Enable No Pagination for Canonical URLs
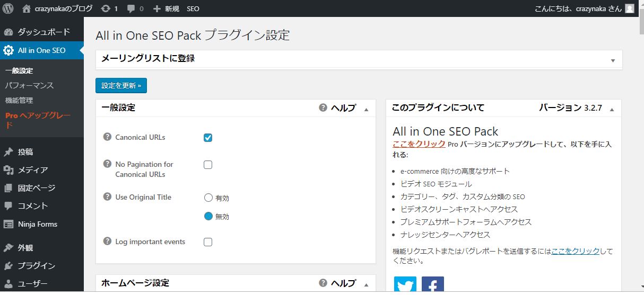Viewport: 644px width, 295px height. 208,165
